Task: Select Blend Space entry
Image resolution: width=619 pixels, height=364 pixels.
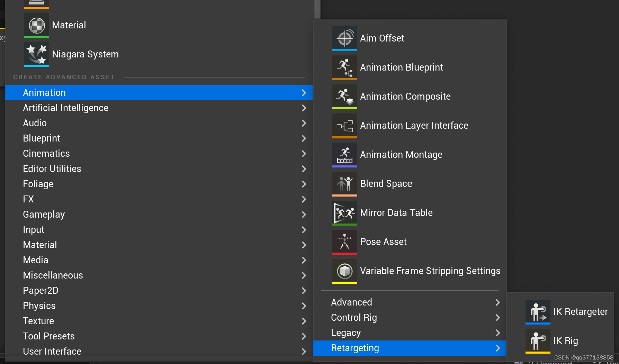Action: (x=410, y=184)
